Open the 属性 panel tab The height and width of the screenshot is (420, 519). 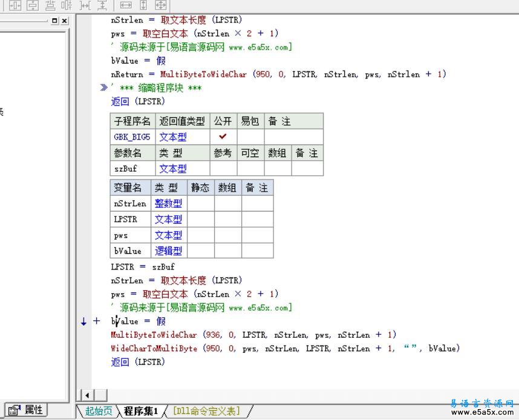pyautogui.click(x=26, y=410)
